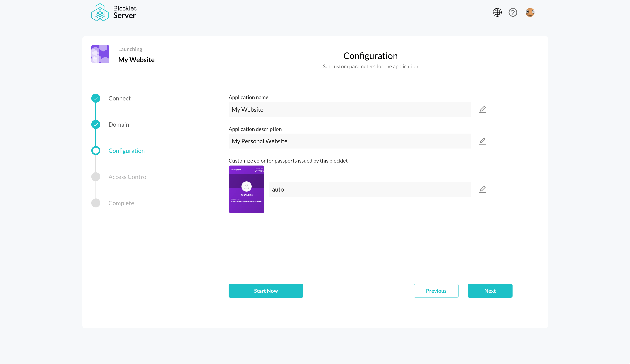Screen dimensions: 630x364
Task: Edit the Application name with pencil icon
Action: 482,109
